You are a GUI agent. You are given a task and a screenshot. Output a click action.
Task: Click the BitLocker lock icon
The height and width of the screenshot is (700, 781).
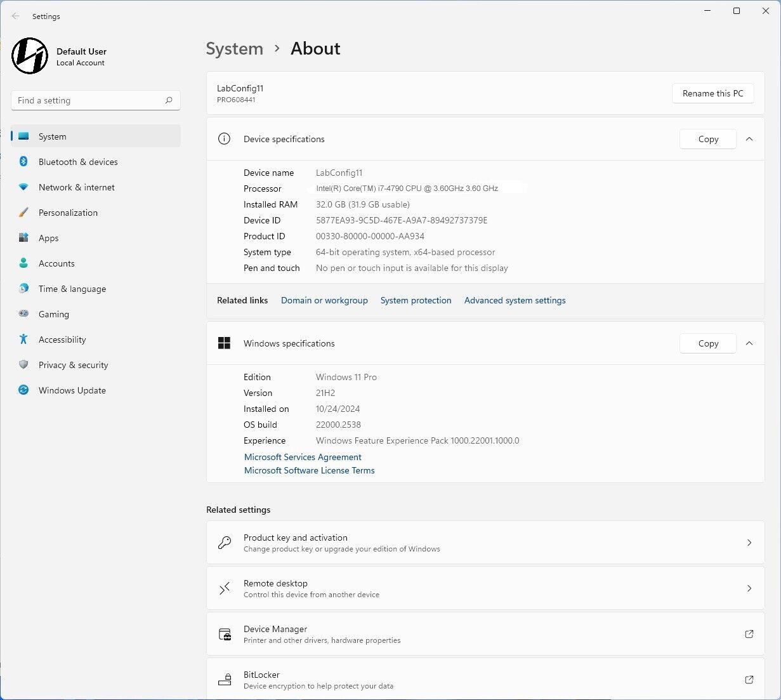[225, 680]
